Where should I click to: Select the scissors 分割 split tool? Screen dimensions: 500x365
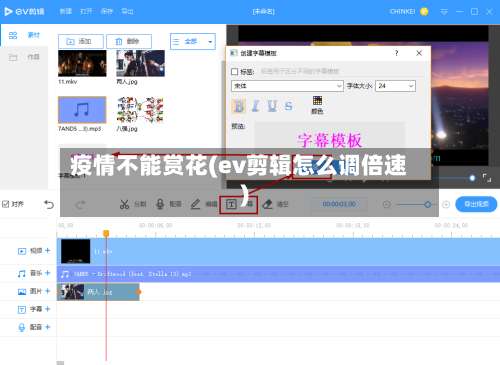click(x=133, y=204)
